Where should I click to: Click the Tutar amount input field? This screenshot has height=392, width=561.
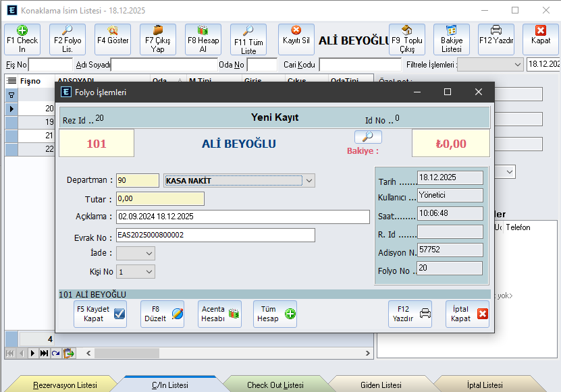[160, 199]
